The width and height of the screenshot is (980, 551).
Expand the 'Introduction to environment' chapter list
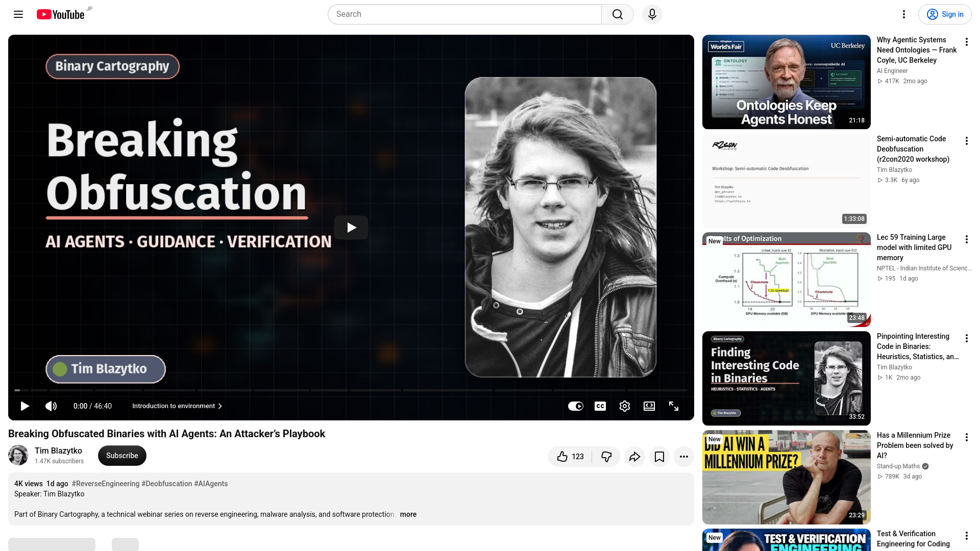coord(177,406)
